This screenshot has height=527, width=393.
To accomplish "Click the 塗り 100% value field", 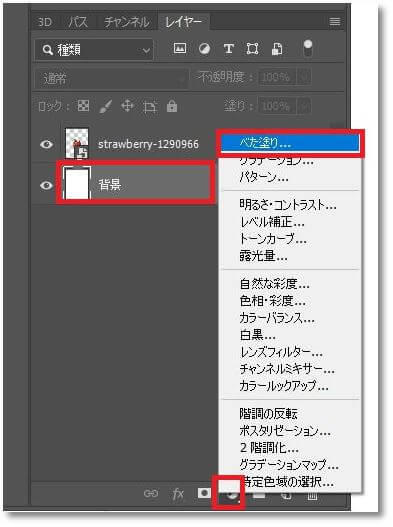I will tap(277, 107).
